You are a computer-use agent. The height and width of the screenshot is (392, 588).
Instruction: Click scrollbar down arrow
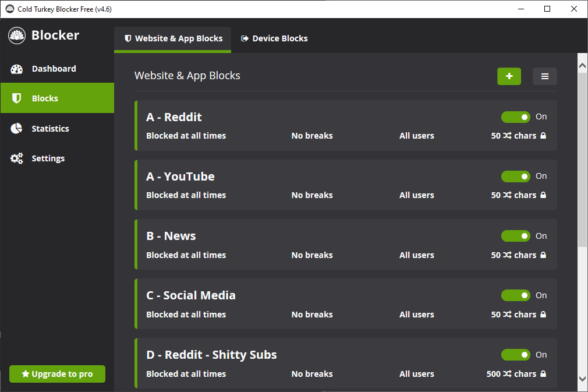582,379
